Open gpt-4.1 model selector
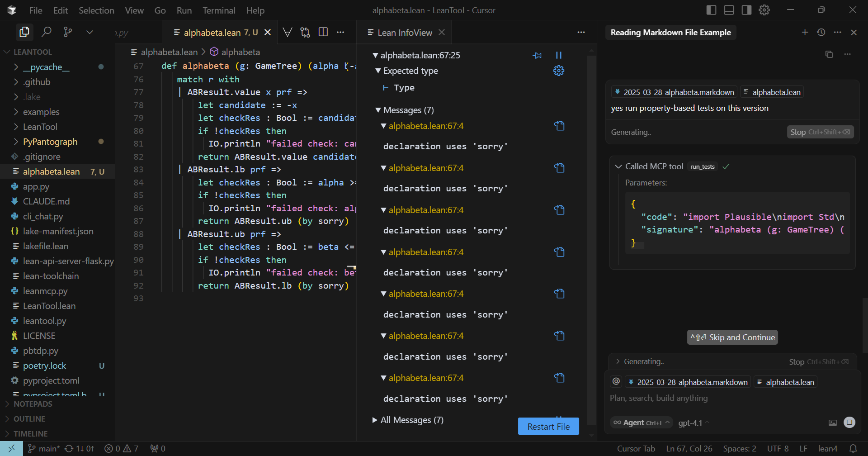 coord(693,423)
